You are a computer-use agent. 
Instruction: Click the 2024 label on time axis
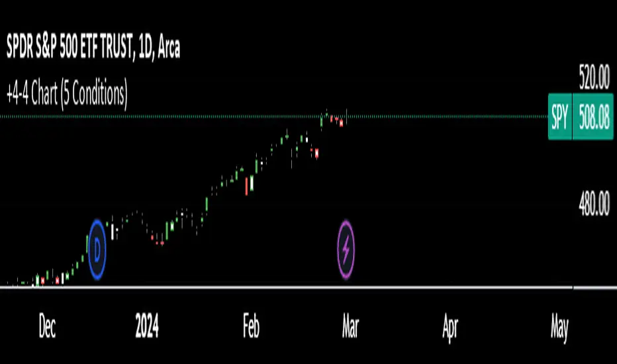[147, 326]
